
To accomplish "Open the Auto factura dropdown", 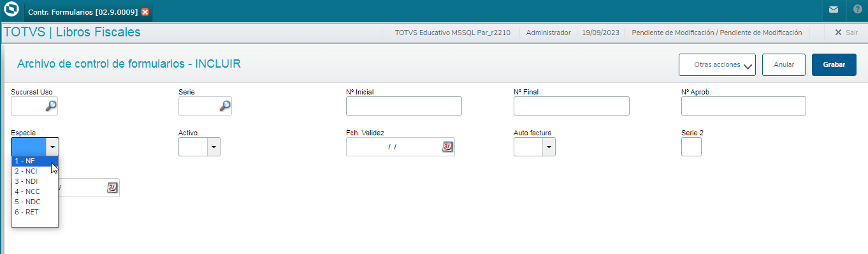I will click(x=549, y=147).
